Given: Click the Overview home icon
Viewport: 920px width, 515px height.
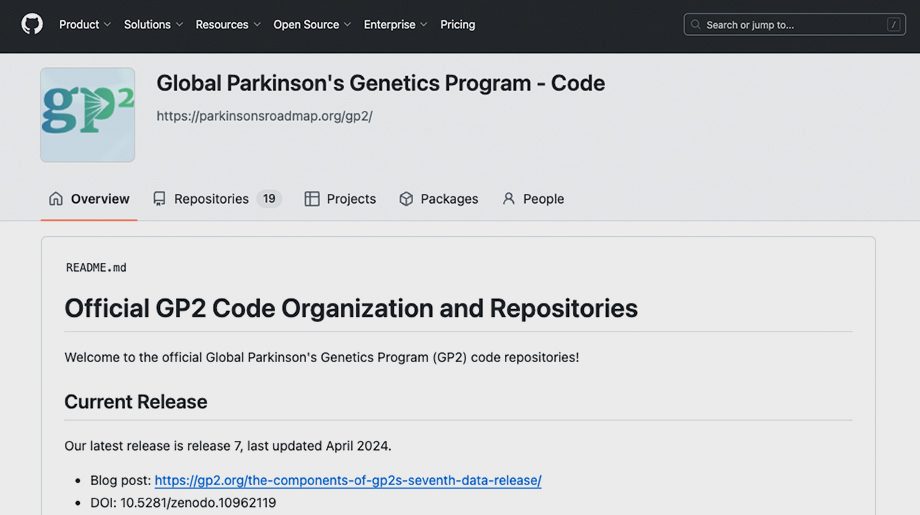Looking at the screenshot, I should 56,199.
